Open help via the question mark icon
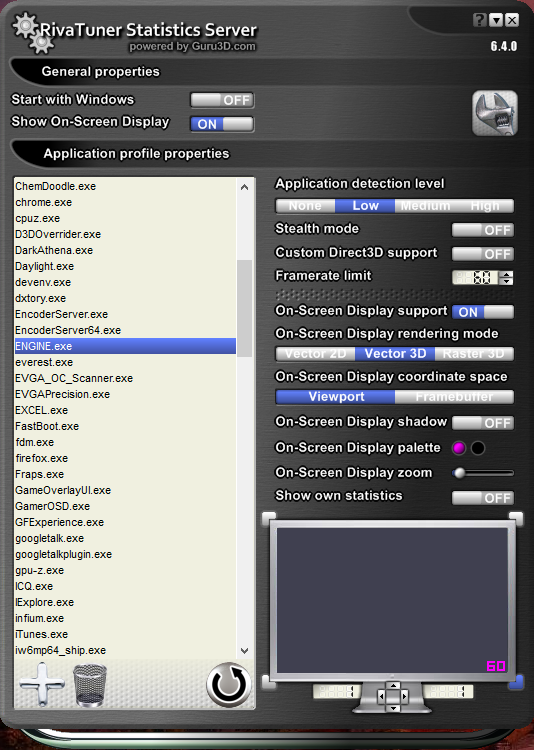The height and width of the screenshot is (750, 534). [479, 20]
